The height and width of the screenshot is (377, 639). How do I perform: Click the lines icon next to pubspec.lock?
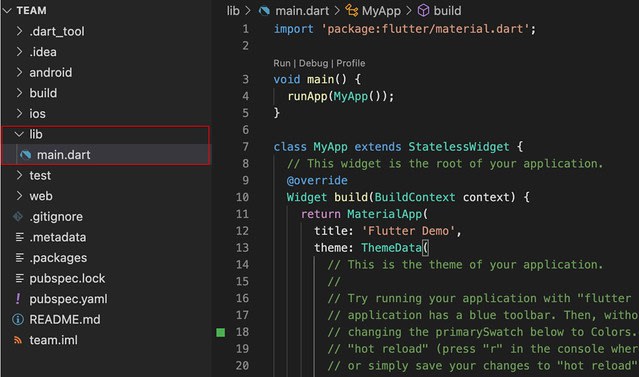19,278
